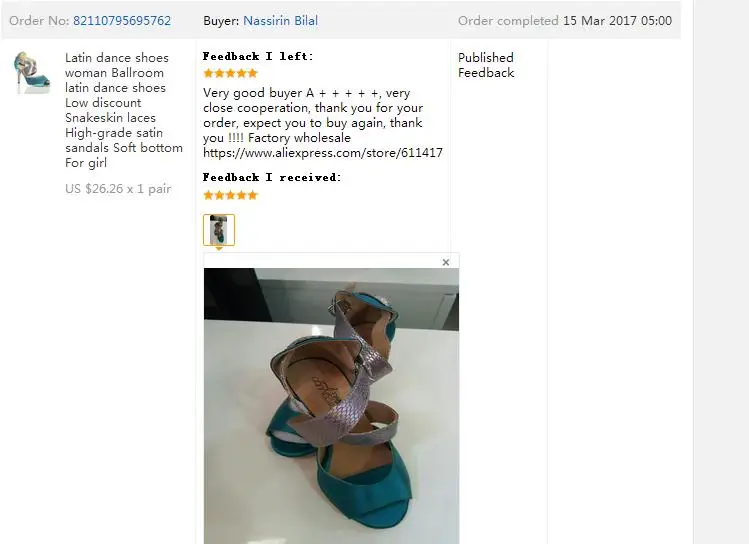Screen dimensions: 749x544
Task: Open order number 82110795695762 link
Action: click(x=122, y=21)
